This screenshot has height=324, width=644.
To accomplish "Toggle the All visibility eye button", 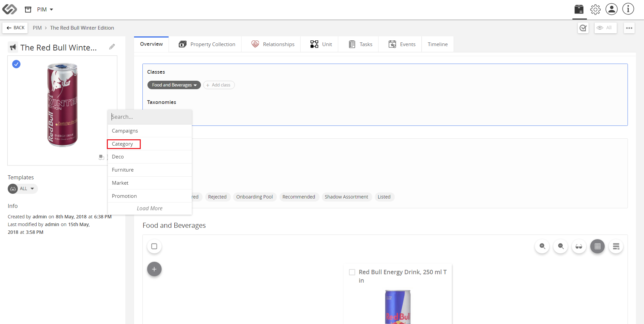I will (x=605, y=28).
